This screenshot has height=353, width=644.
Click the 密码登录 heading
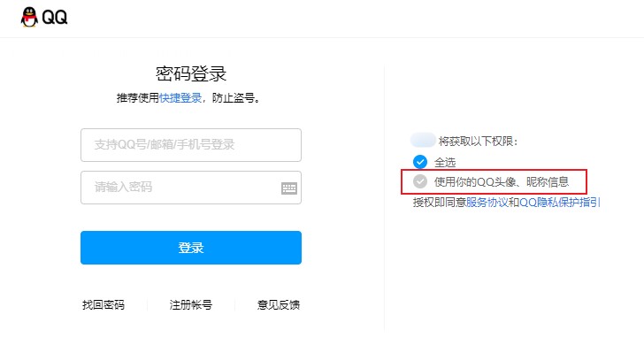(x=191, y=74)
